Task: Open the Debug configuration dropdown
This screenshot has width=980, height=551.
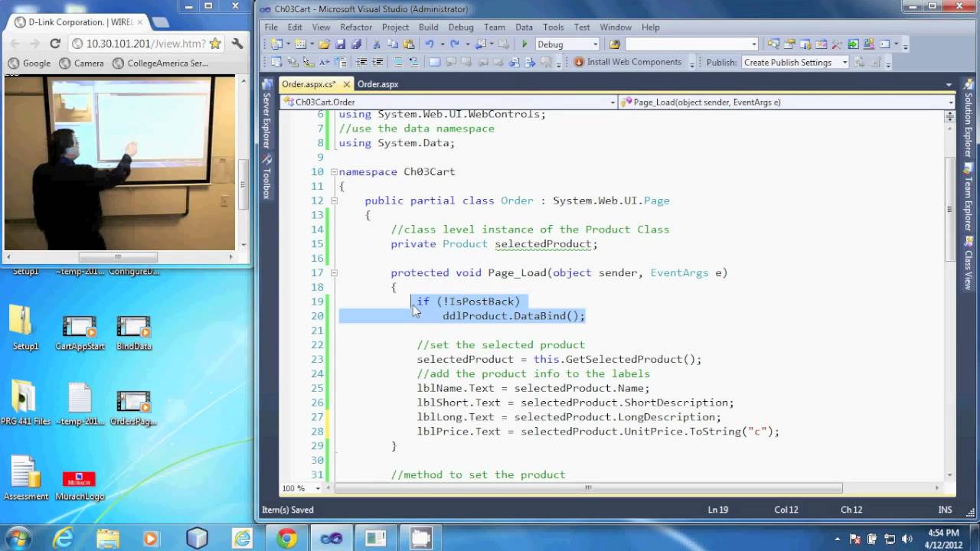Action: (595, 44)
